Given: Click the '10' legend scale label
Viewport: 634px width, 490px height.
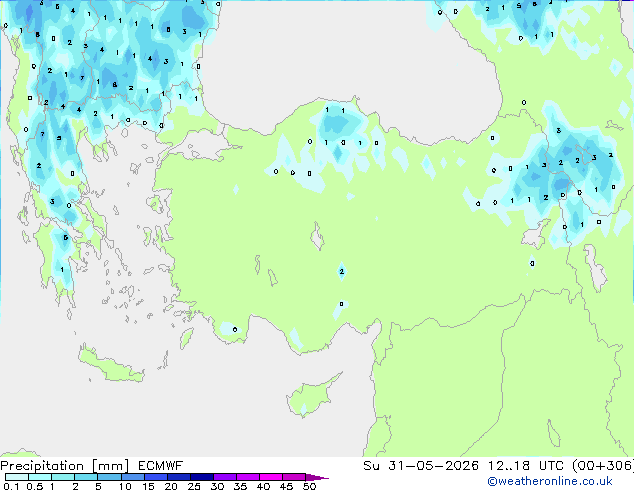Looking at the screenshot, I should click(x=125, y=486).
